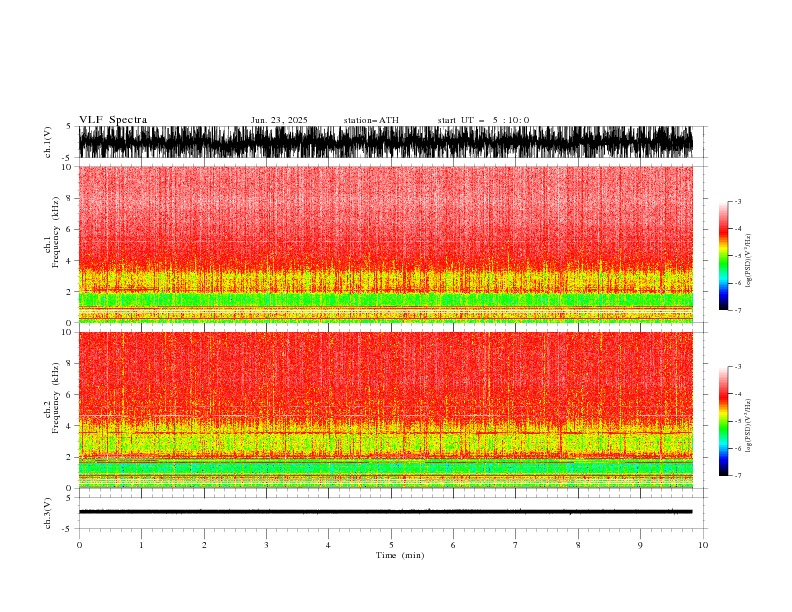Click the "6" tick on the time axis

[453, 545]
